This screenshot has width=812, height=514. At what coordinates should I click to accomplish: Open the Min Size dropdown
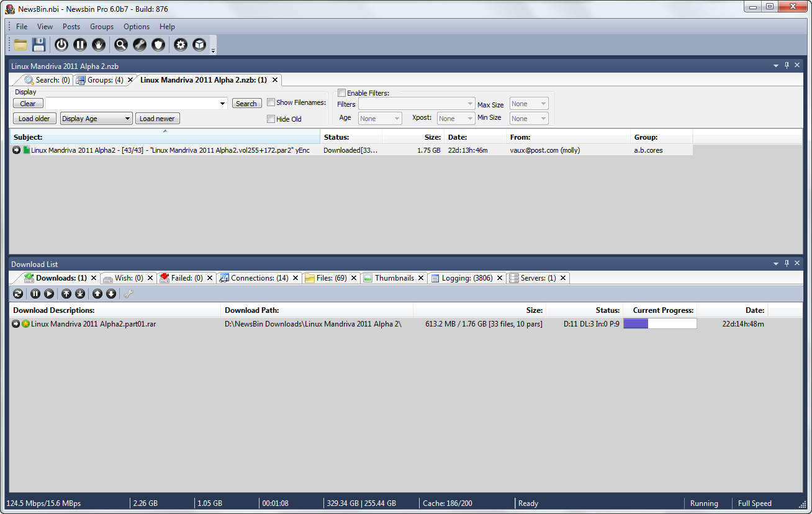point(529,119)
